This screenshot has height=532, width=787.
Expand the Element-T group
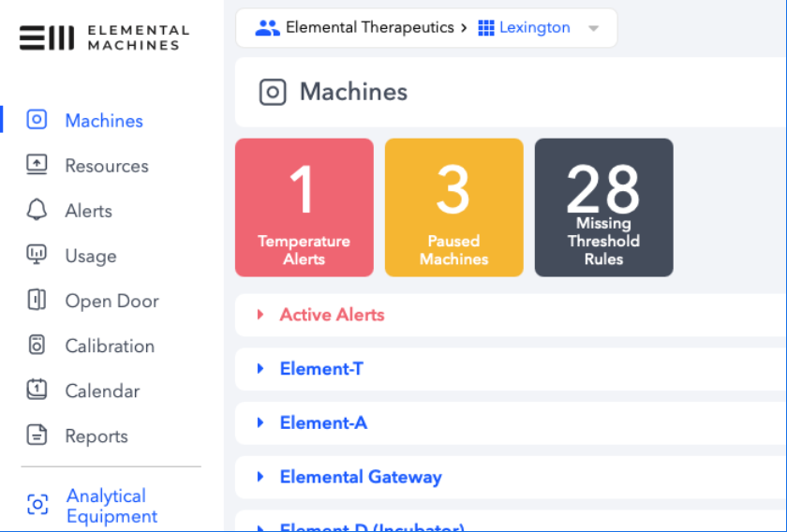point(260,369)
